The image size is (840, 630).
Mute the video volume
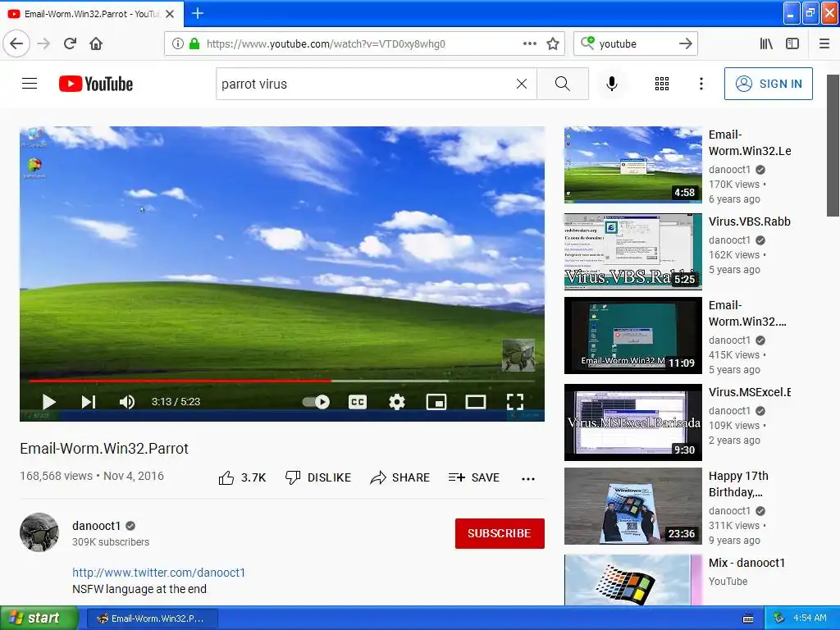(x=127, y=402)
